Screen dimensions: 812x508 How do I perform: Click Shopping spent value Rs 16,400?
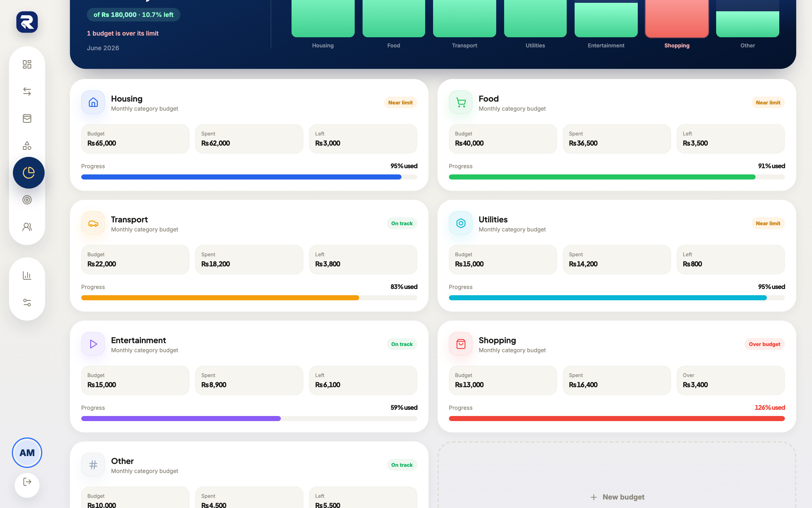[x=583, y=385]
